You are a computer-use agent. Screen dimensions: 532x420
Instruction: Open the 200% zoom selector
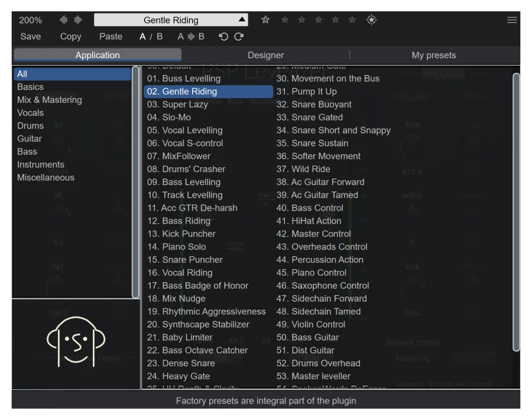click(x=31, y=20)
